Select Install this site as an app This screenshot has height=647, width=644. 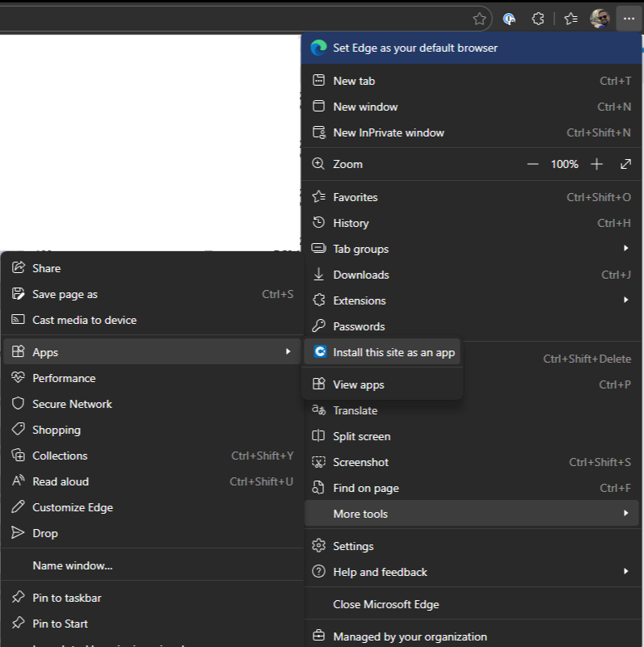pyautogui.click(x=394, y=352)
